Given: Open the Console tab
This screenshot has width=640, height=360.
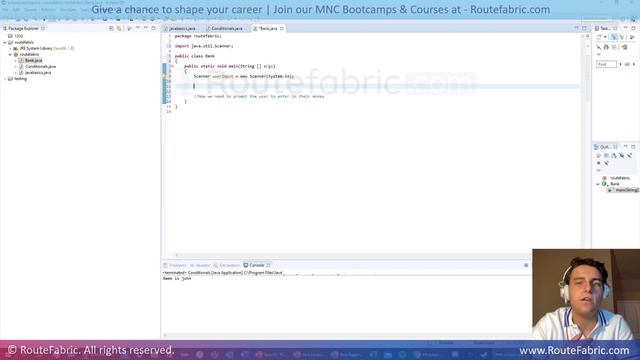Looking at the screenshot, I should [x=256, y=265].
